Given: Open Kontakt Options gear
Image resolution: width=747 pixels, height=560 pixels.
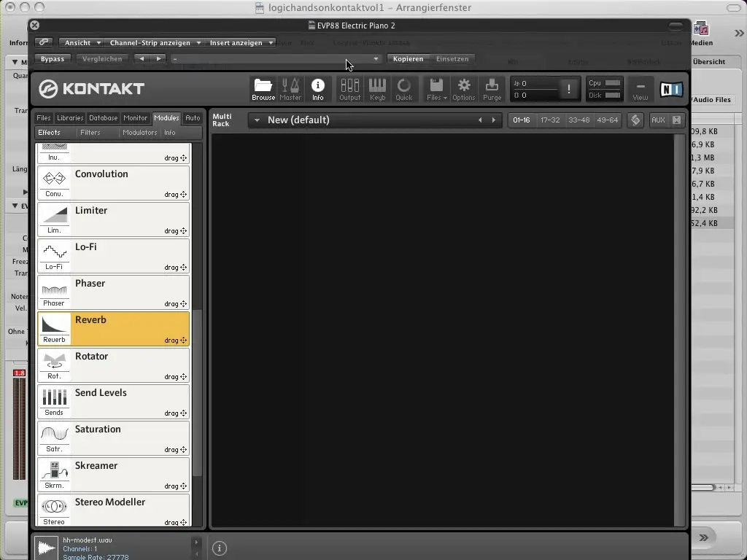Looking at the screenshot, I should click(463, 89).
